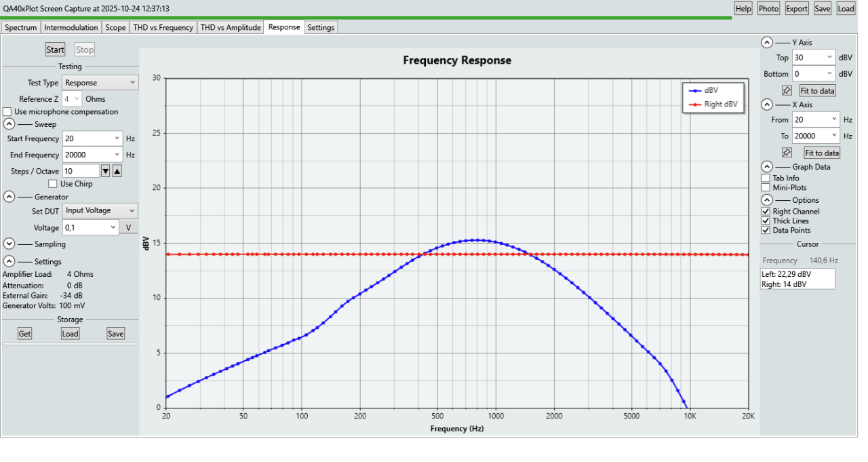Collapse the Sweep section
Viewport: 868px width, 462px height.
tap(9, 124)
